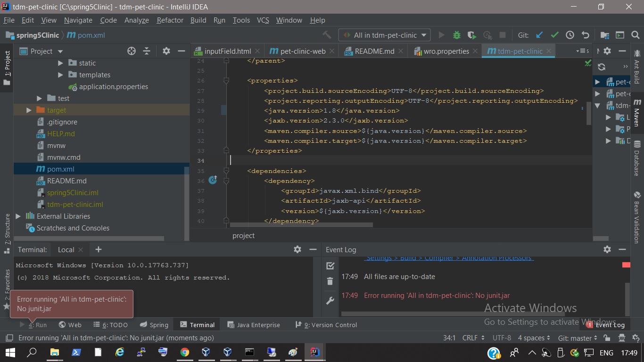The height and width of the screenshot is (362, 644).
Task: Click the Git Revert undo arrow icon
Action: click(x=586, y=35)
